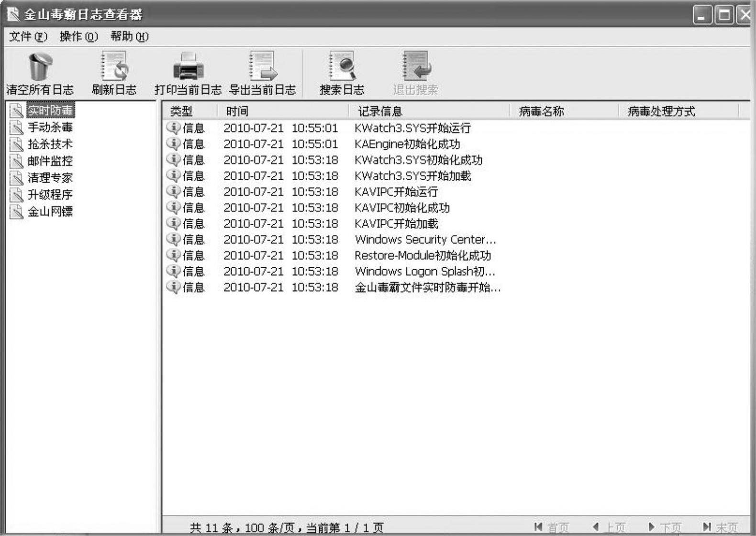Click the info icon on Windows Security Center row
This screenshot has height=536, width=756.
173,239
